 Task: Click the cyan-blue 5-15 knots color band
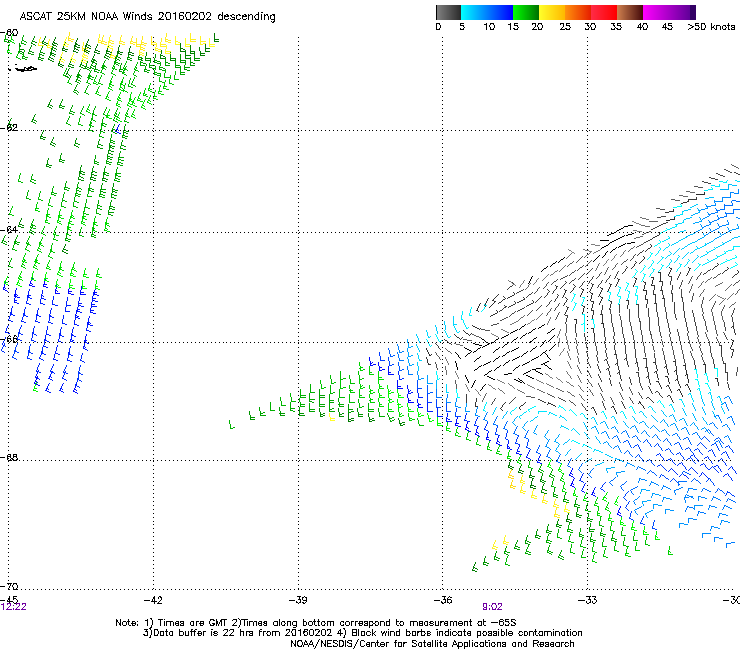tap(486, 12)
